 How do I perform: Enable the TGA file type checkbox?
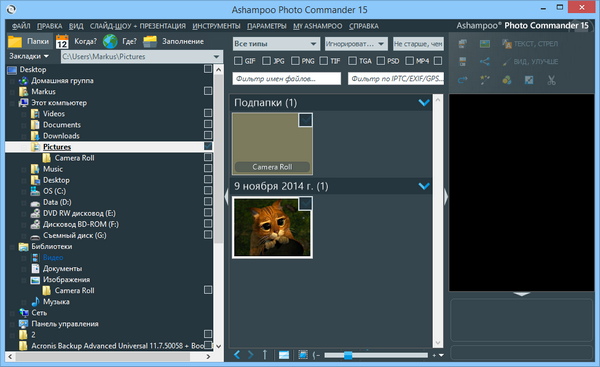pyautogui.click(x=352, y=61)
